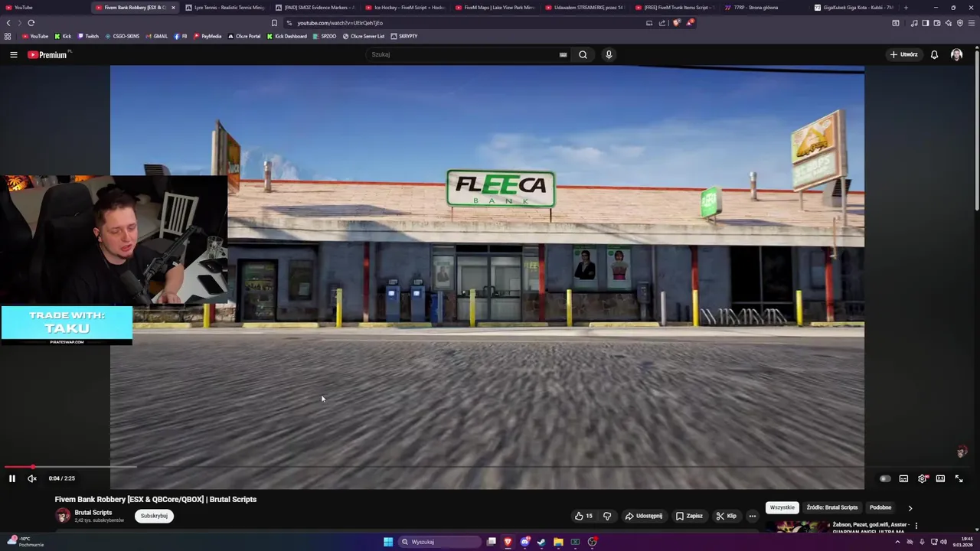This screenshot has width=980, height=551.
Task: Turn on subtitles in the player
Action: click(903, 478)
